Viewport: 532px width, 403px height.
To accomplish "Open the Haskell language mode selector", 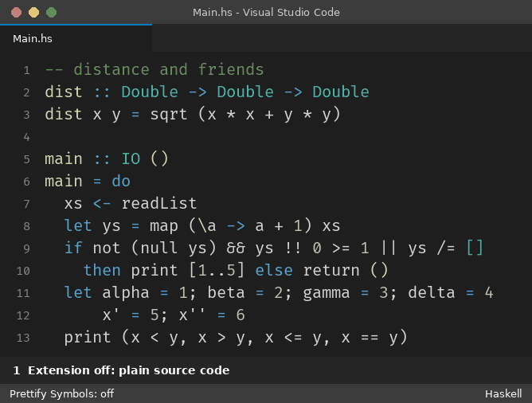I will [503, 393].
